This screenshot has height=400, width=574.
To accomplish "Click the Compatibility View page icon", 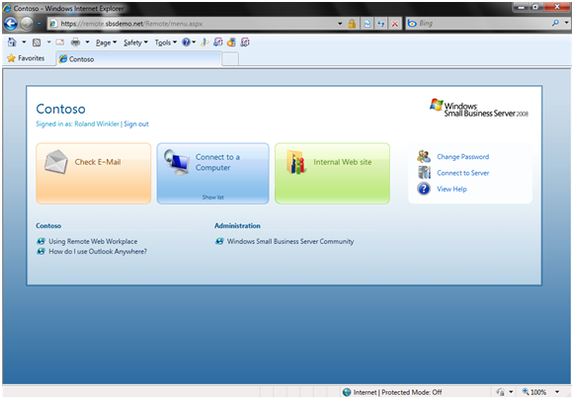I will [366, 24].
